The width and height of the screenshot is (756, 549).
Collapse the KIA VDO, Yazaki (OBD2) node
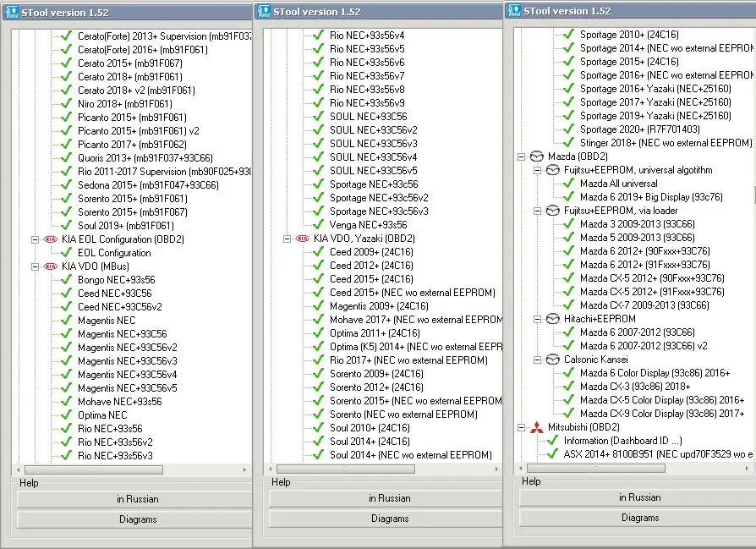coord(287,239)
